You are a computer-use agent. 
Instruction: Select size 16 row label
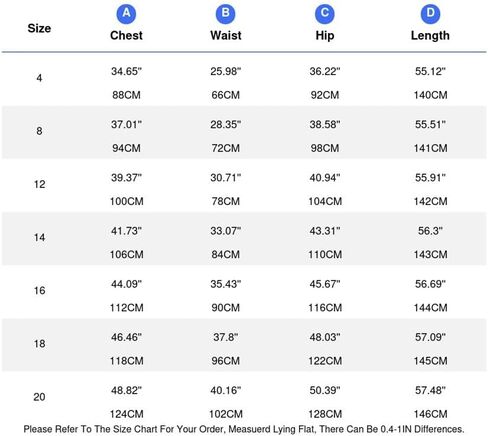tap(39, 290)
